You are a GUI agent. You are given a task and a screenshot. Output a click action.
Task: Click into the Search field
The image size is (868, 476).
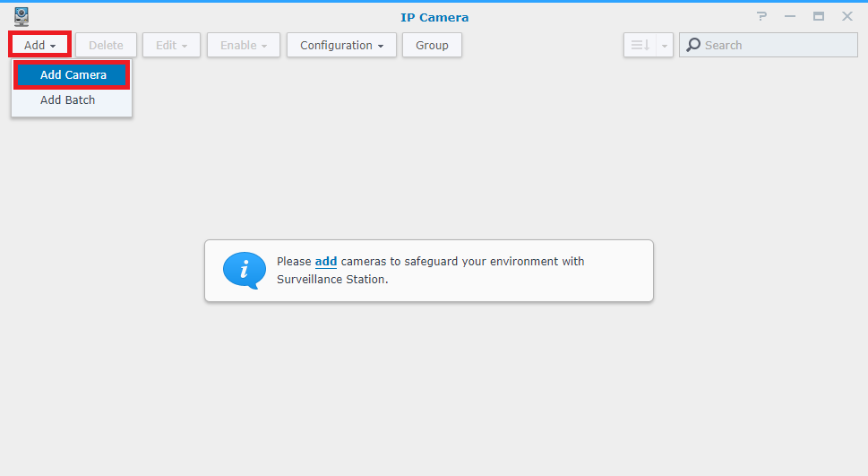769,45
